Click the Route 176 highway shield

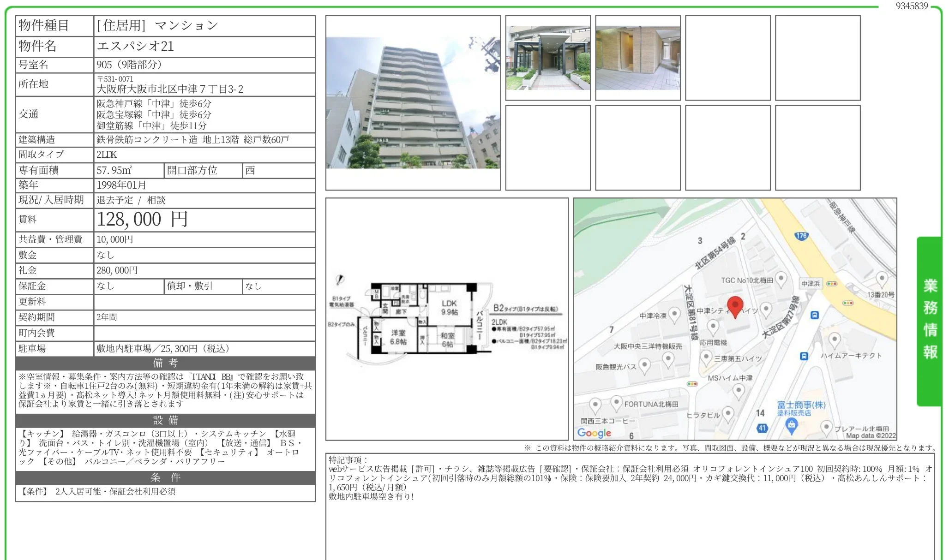pos(801,236)
